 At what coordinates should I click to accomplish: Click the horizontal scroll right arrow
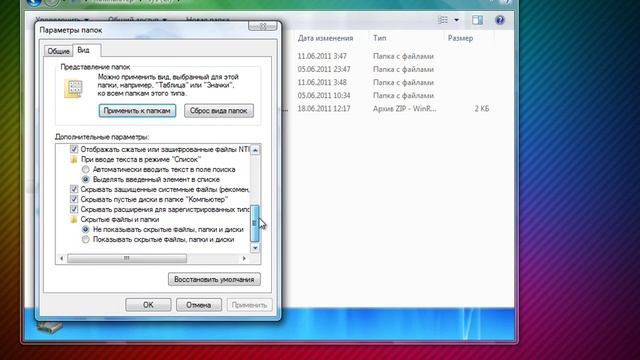tap(244, 258)
